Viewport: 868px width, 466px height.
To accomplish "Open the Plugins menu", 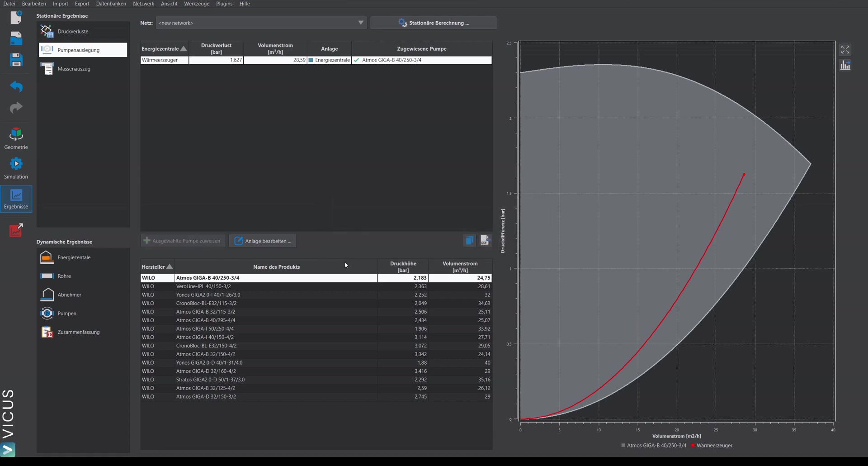I will 224,4.
